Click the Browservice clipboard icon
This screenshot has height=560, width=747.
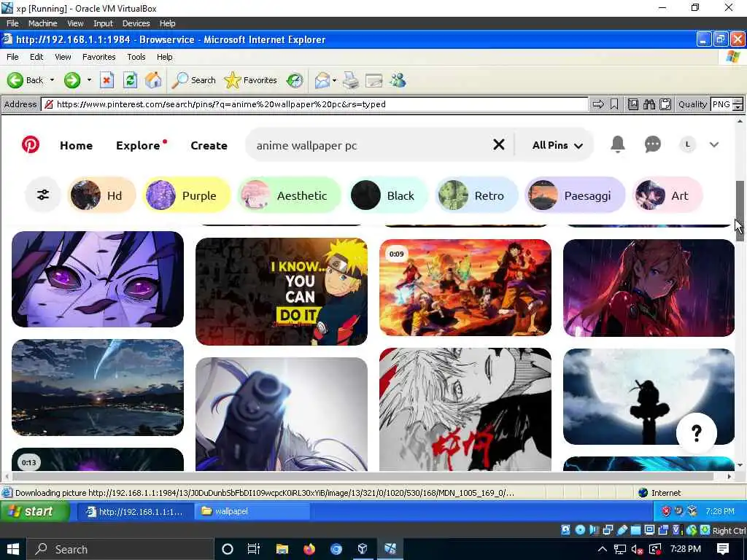click(x=665, y=104)
